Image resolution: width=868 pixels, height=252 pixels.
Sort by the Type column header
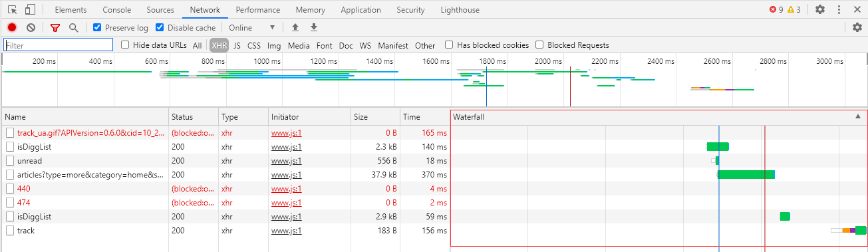(x=243, y=117)
